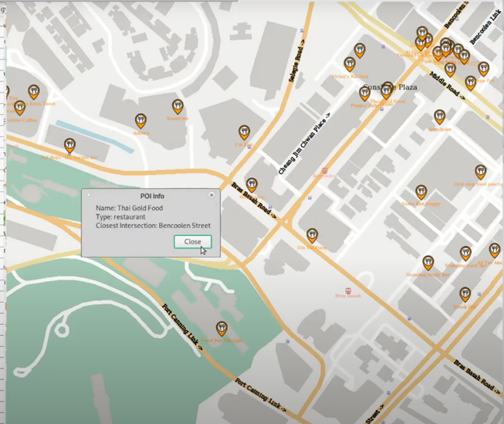Select the I'm Kim restaurant pin

(244, 133)
